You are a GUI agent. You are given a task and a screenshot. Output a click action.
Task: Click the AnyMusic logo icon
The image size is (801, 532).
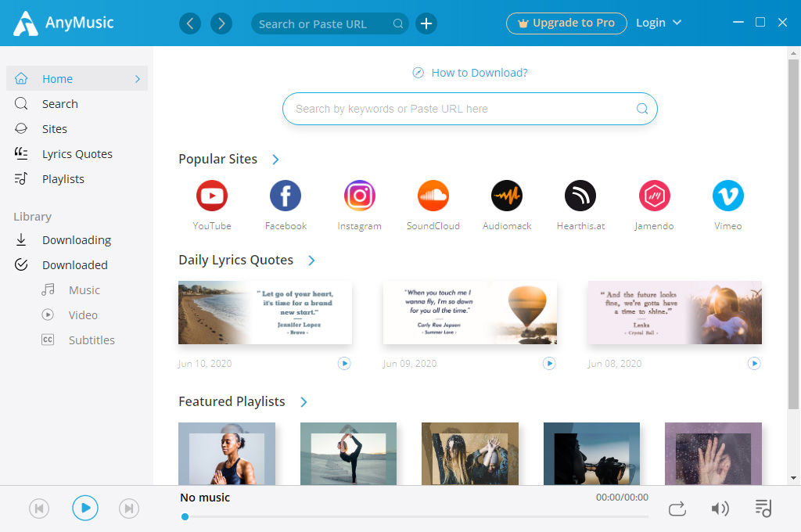coord(26,23)
